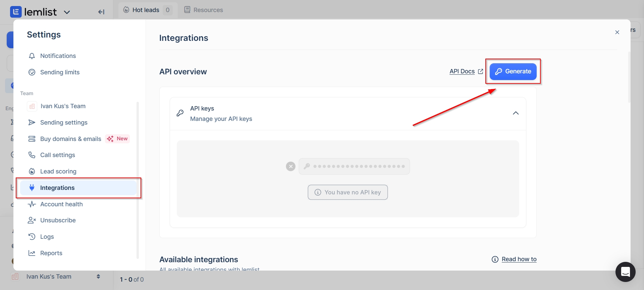
Task: Click the Sending limits gauge icon
Action: tap(32, 72)
